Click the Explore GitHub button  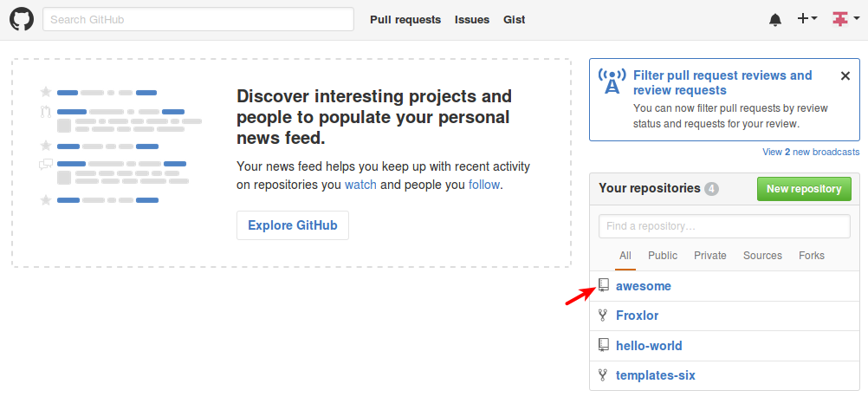(x=293, y=225)
